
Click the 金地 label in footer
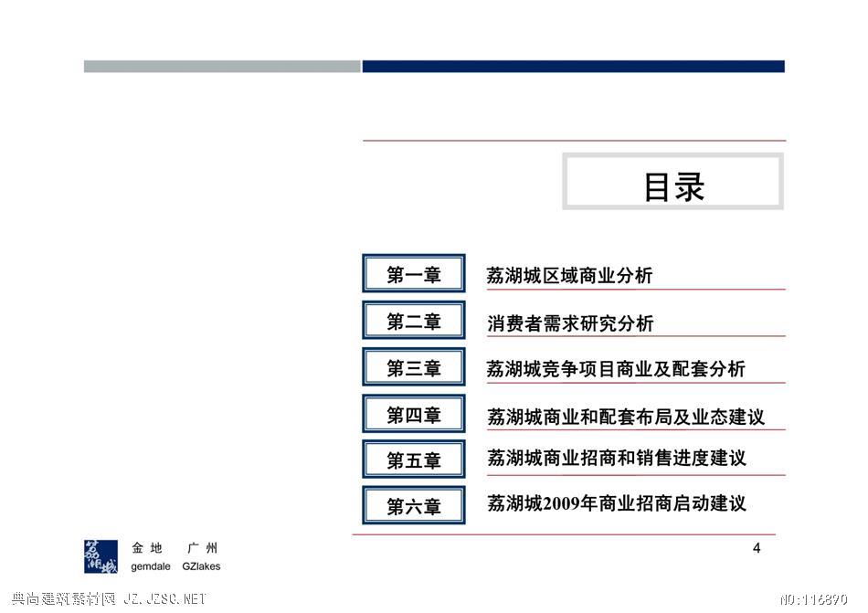(147, 548)
